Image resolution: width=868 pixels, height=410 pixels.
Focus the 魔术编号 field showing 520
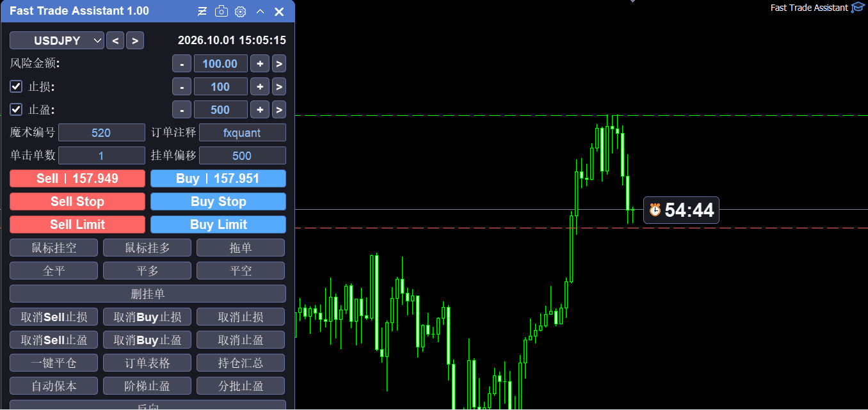pyautogui.click(x=101, y=133)
